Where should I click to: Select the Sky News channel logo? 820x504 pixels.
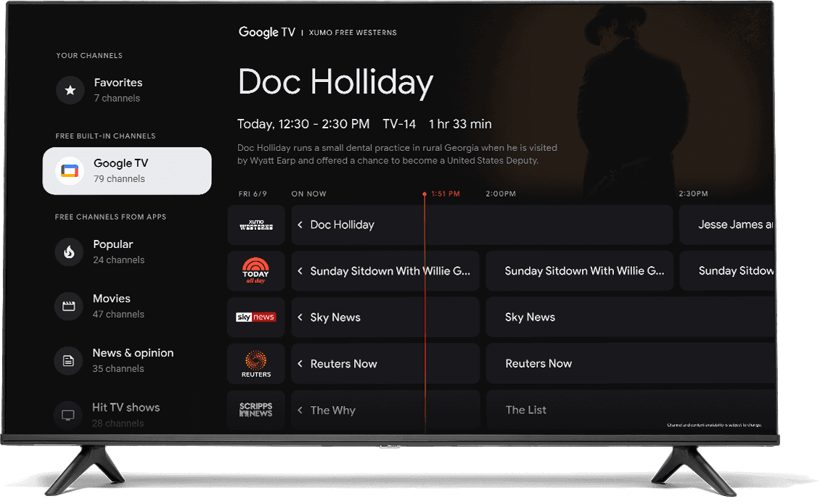click(256, 318)
